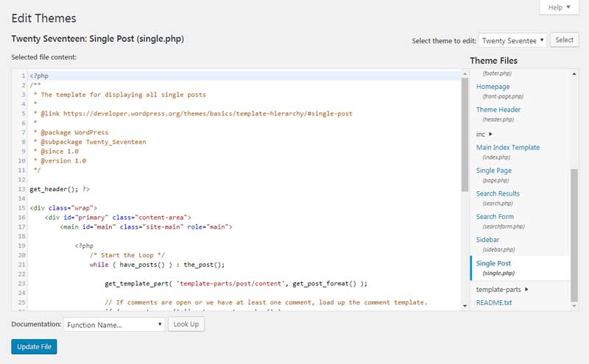Screen dimensions: 589x364
Task: Open the theme selection dropdown
Action: click(512, 40)
